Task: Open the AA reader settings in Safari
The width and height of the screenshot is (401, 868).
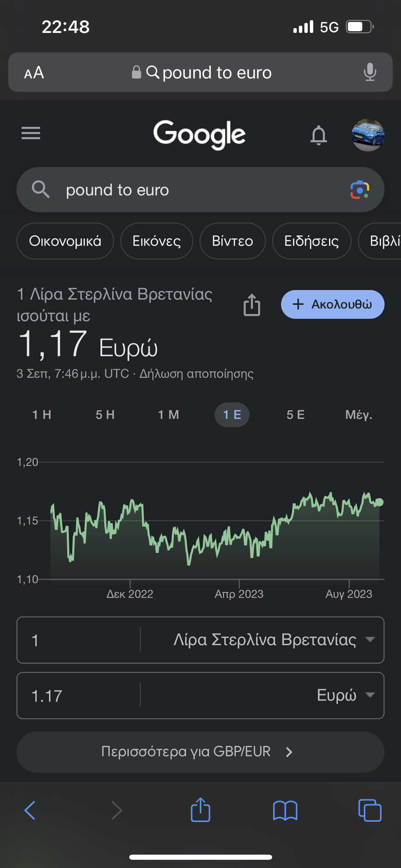Action: tap(34, 73)
